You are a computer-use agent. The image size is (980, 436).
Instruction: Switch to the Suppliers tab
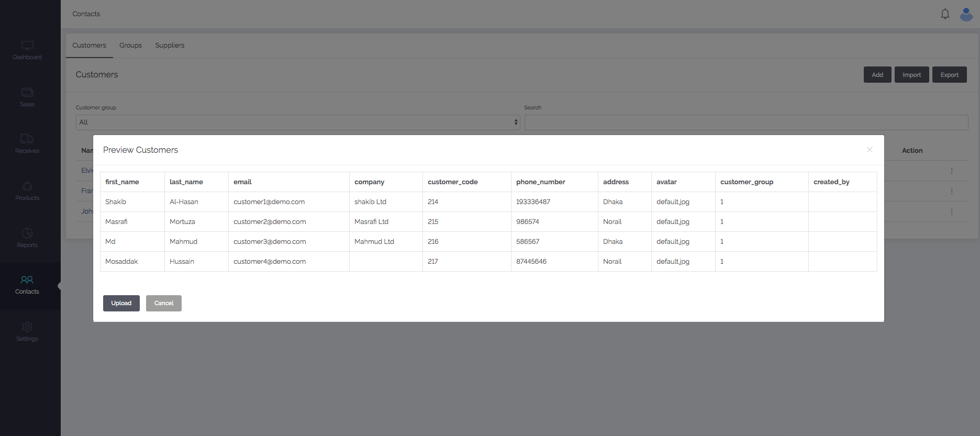pos(170,46)
